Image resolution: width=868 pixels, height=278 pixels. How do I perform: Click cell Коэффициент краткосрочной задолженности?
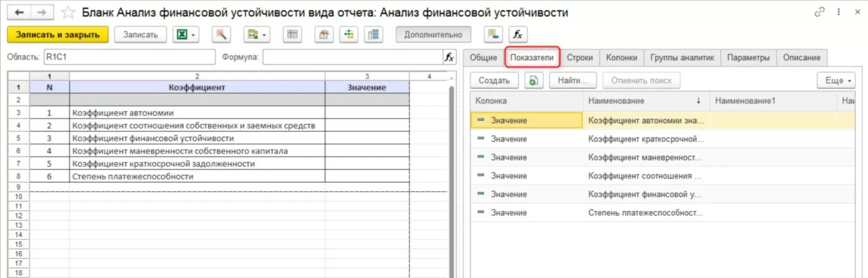[197, 164]
